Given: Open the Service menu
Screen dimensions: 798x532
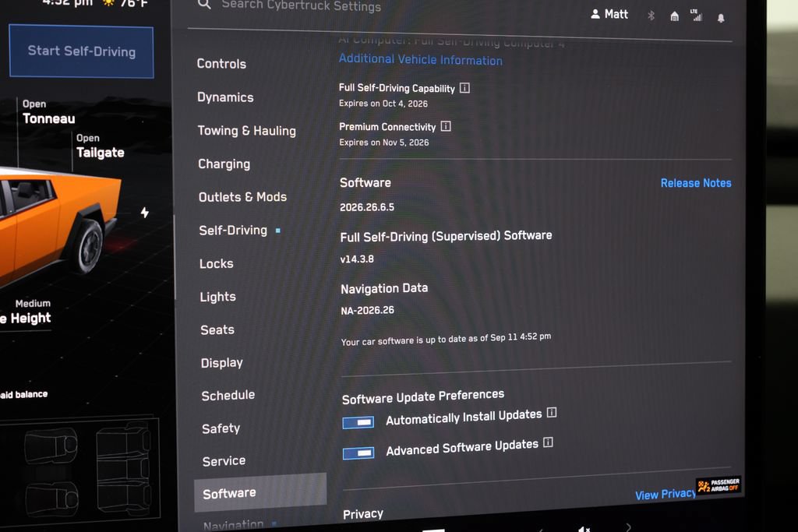Looking at the screenshot, I should coord(224,461).
